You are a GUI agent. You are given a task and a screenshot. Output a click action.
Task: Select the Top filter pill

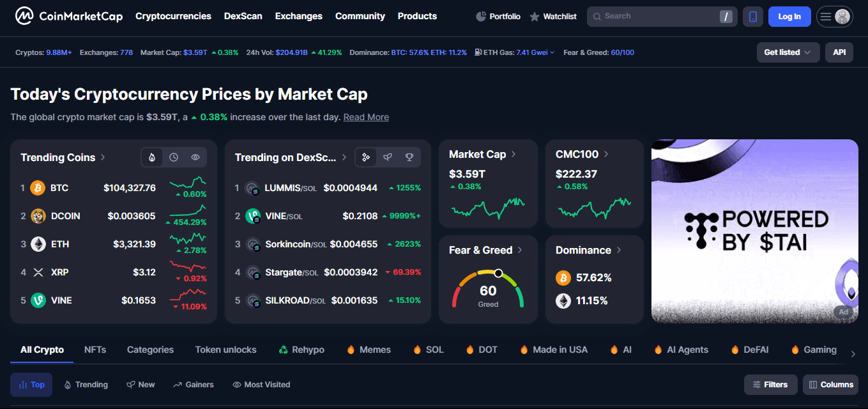[x=31, y=385]
